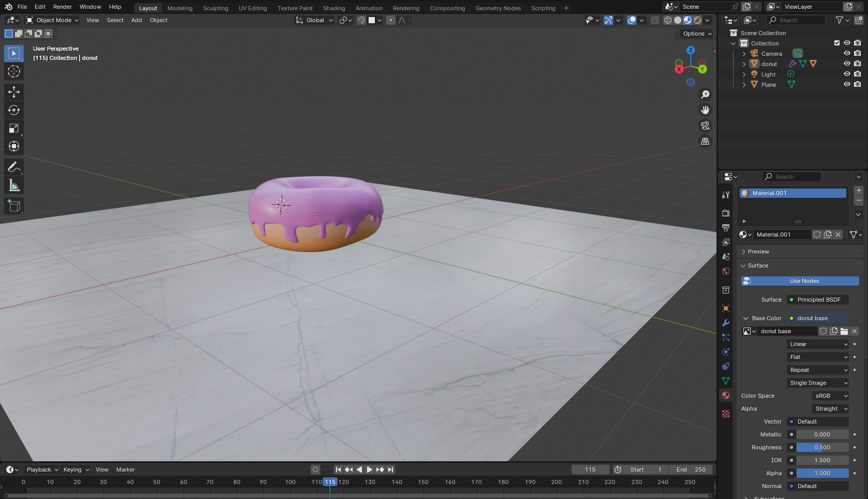Uncheck the Collection exclude checkbox
The image size is (868, 499).
tap(837, 43)
